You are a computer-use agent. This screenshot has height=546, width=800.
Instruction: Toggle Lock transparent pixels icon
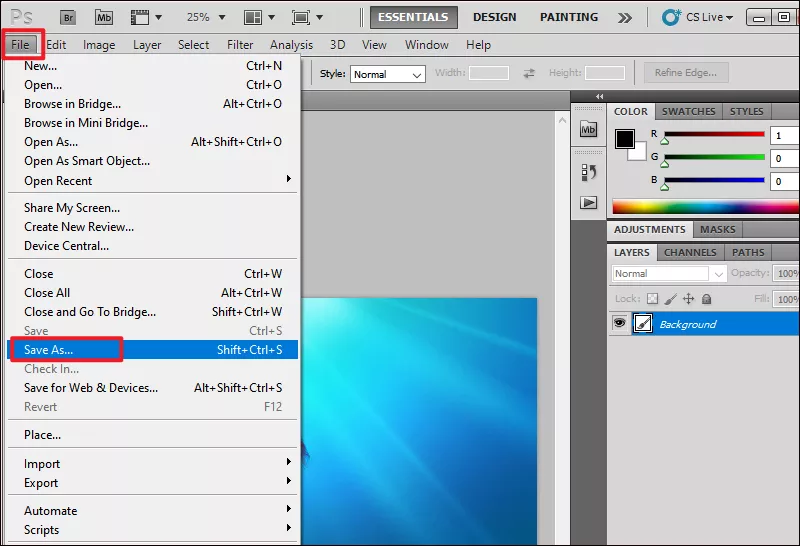click(x=653, y=299)
